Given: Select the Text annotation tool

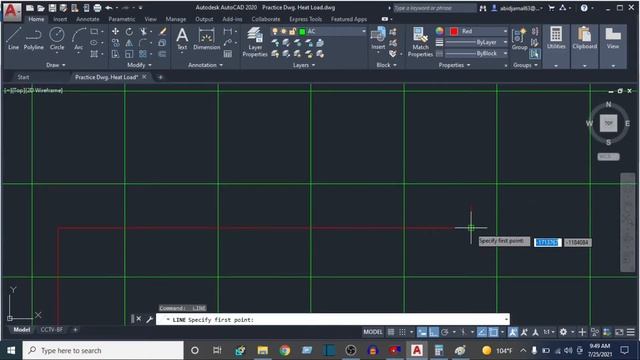Looking at the screenshot, I should pos(182,39).
